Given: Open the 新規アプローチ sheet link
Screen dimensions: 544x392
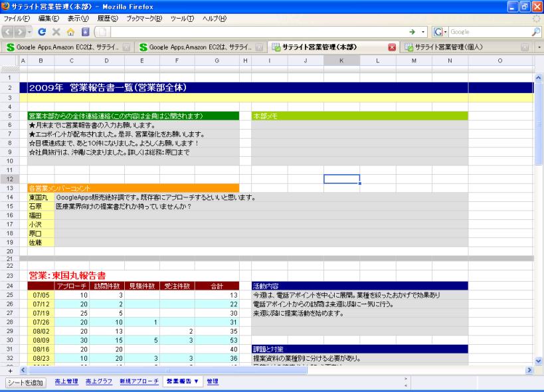Looking at the screenshot, I should pyautogui.click(x=139, y=382).
